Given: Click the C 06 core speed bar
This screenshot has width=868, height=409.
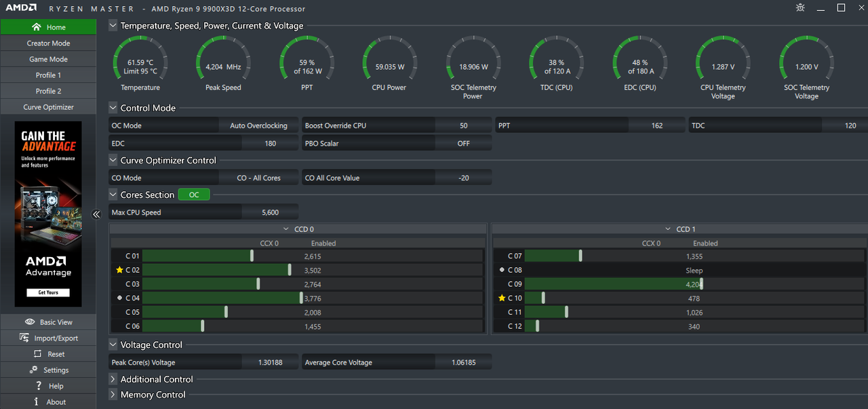Looking at the screenshot, I should click(x=312, y=326).
